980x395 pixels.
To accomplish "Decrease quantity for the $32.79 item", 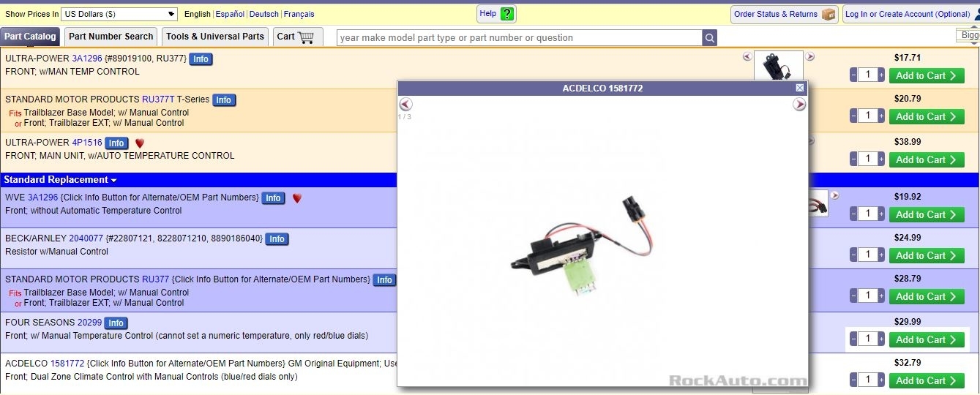I will point(853,380).
